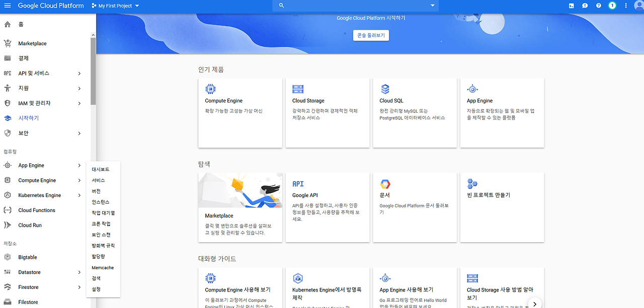Screen dimensions: 644x308
Task: Open the 빈 프로젝트 만들기 card
Action: tap(502, 208)
